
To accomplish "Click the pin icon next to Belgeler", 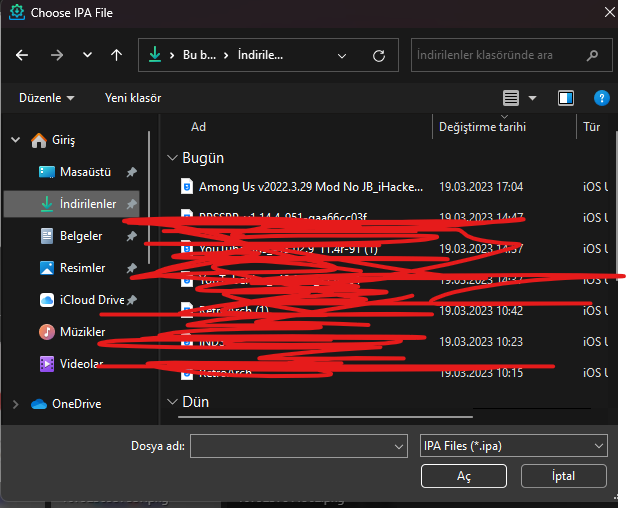I will coord(132,236).
